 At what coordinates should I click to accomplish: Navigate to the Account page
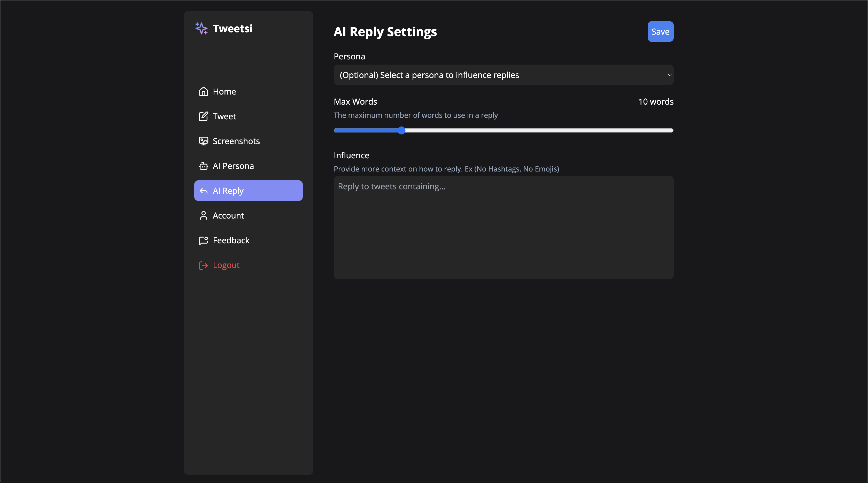228,216
